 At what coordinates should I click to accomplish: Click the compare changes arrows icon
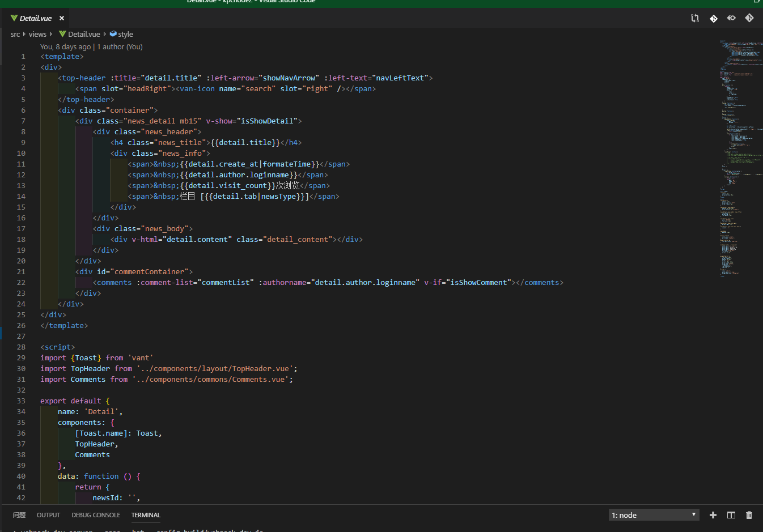pos(695,18)
